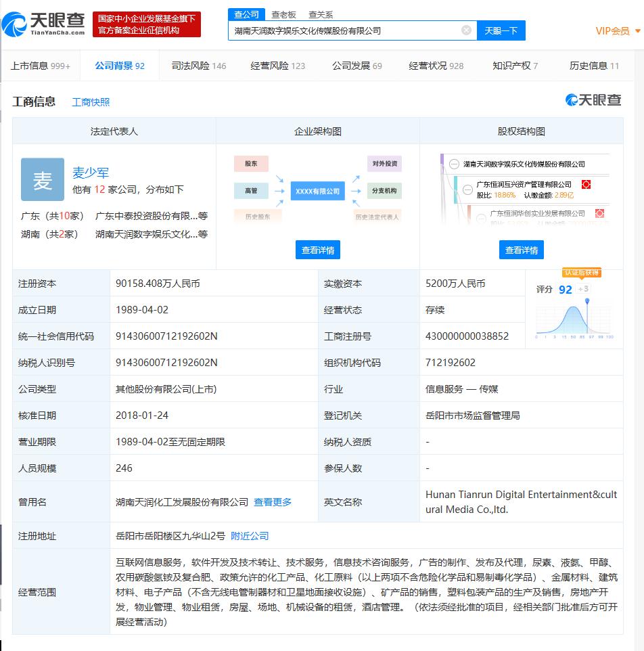This screenshot has height=651, width=644.
Task: Click 岳阳市市场监督管理局 registration authority
Action: click(473, 416)
